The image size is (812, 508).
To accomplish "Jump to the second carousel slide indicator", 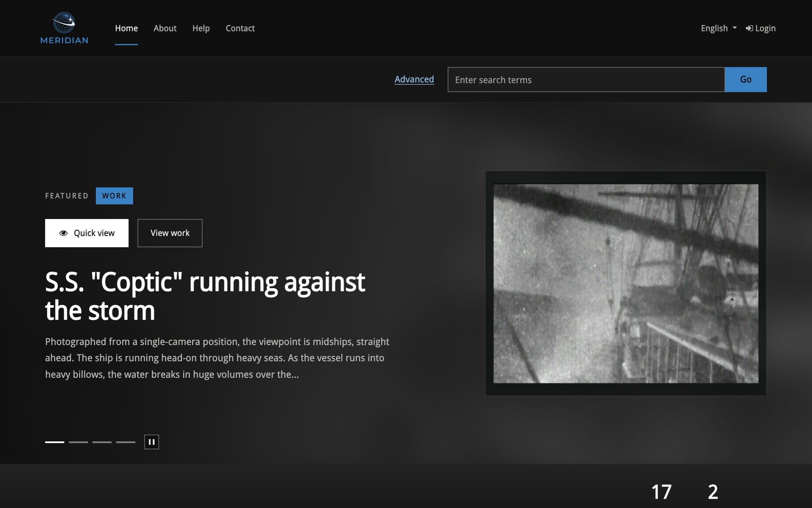I will (78, 442).
